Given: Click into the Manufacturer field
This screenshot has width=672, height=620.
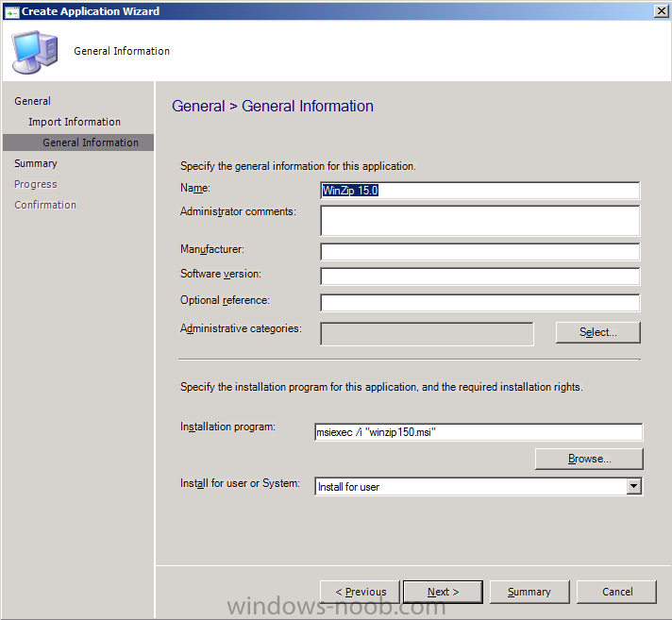Looking at the screenshot, I should click(x=480, y=252).
